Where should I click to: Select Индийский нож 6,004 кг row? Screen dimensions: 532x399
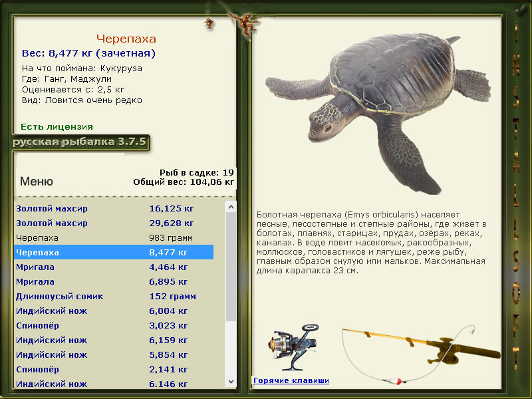point(114,311)
